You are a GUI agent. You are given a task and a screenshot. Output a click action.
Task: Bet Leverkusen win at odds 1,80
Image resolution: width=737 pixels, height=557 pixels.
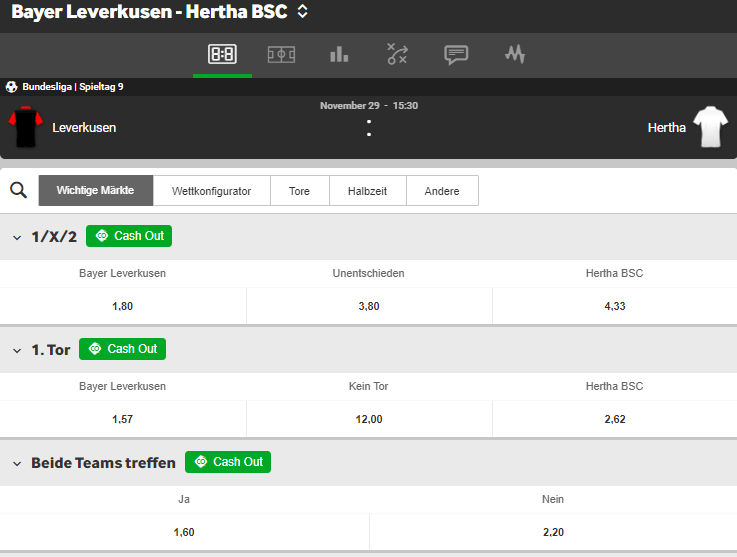pyautogui.click(x=123, y=306)
